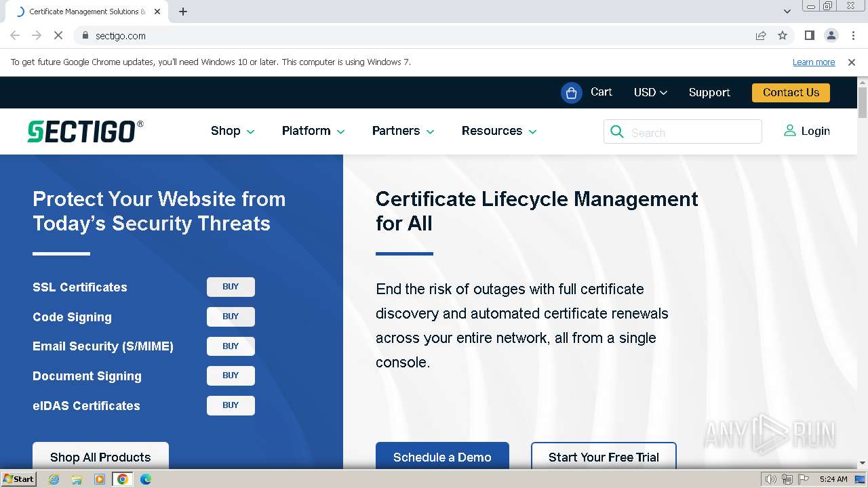Expand the Shop menu
The width and height of the screenshot is (868, 488).
tap(233, 131)
